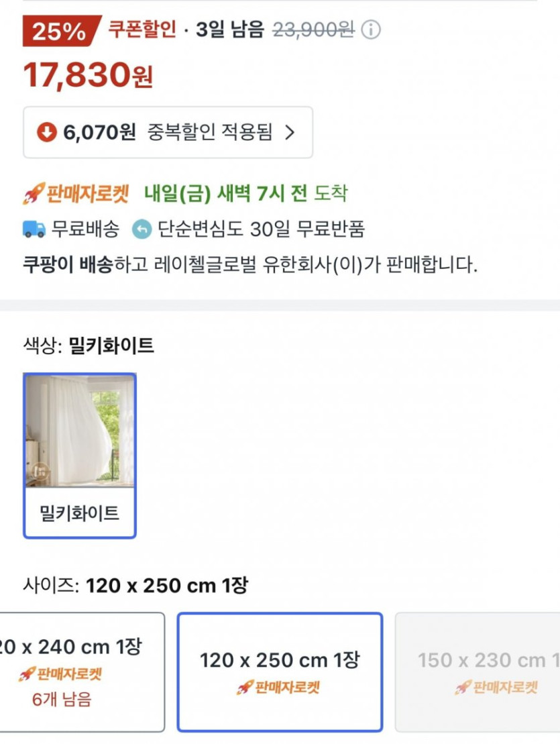
Task: Tap the 단순변심도 30일 무료반품 text
Action: coord(262,229)
